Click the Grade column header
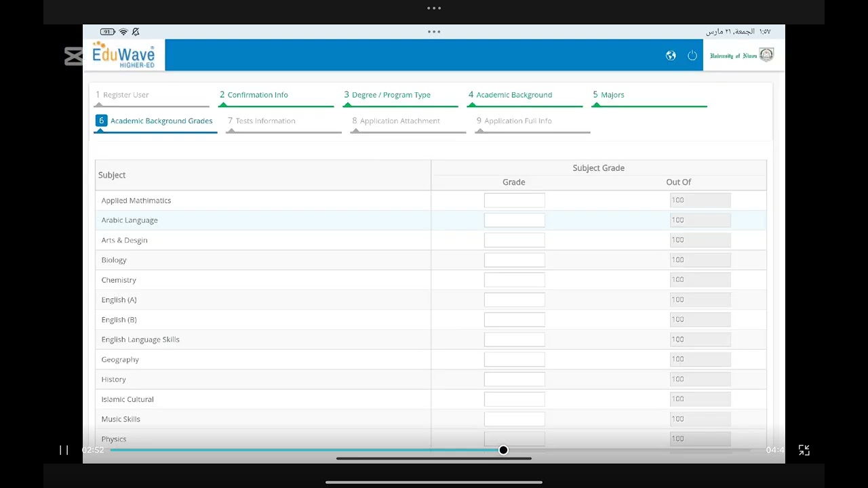 pyautogui.click(x=514, y=182)
